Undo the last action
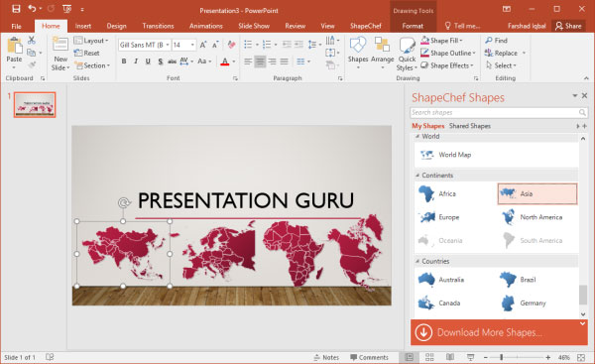The width and height of the screenshot is (595, 364). pos(32,9)
